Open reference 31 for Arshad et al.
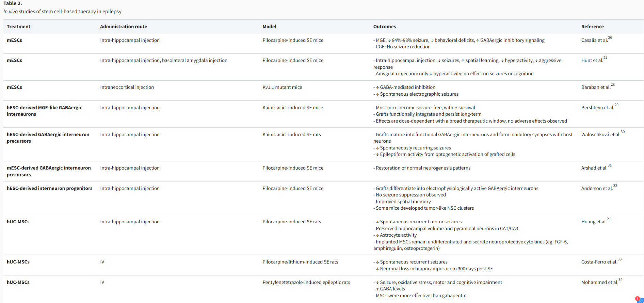Image resolution: width=644 pixels, height=303 pixels. pos(610,165)
